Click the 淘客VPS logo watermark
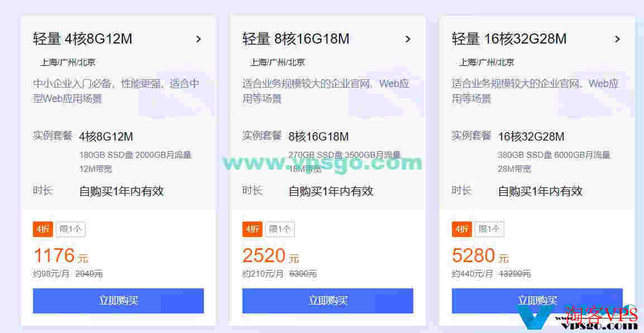644x333 pixels. coord(579,318)
